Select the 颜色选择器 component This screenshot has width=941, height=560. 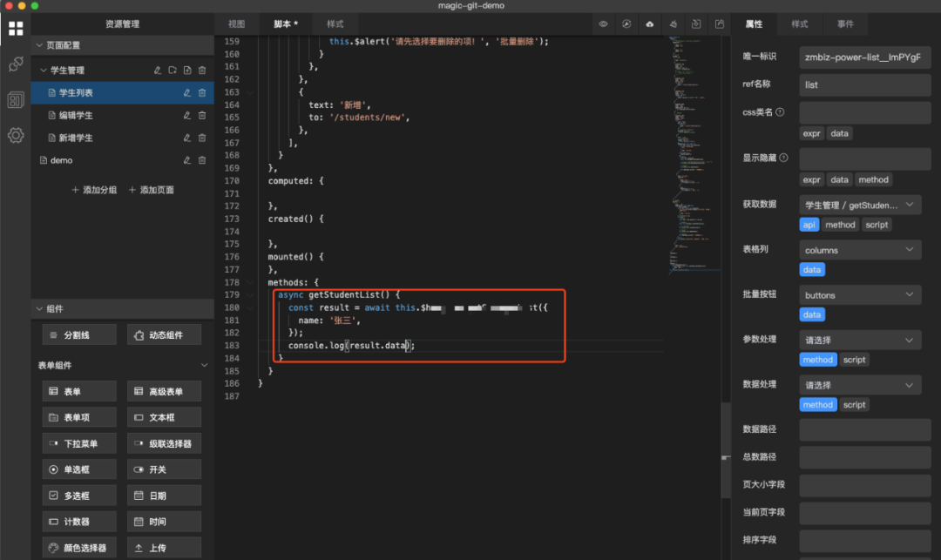pyautogui.click(x=79, y=548)
